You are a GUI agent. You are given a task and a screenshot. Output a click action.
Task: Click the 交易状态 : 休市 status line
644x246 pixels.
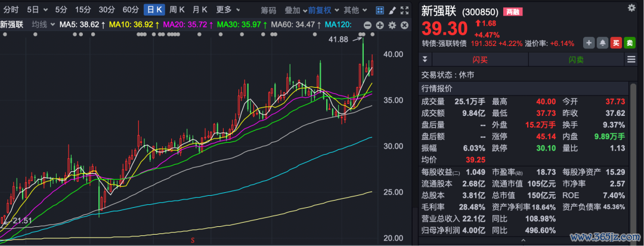pos(447,75)
